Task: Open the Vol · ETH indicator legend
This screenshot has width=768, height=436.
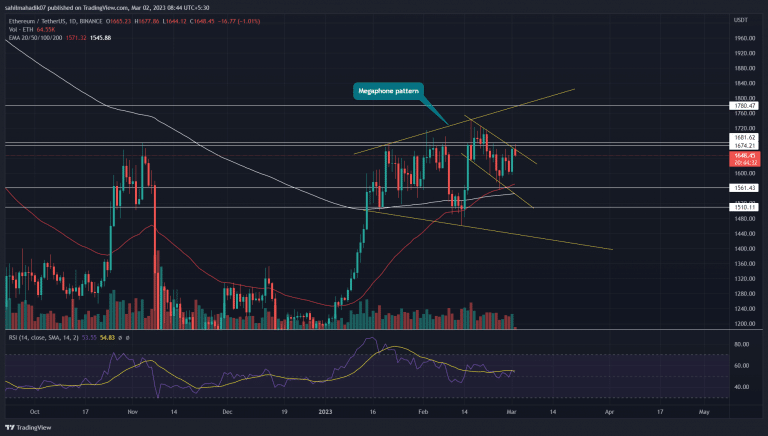Action: (21, 29)
